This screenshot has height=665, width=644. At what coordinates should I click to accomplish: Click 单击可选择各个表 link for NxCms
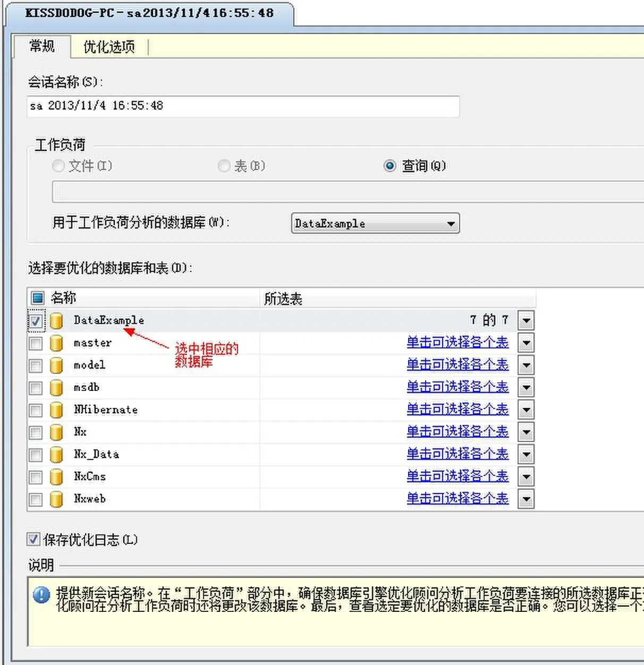[457, 476]
